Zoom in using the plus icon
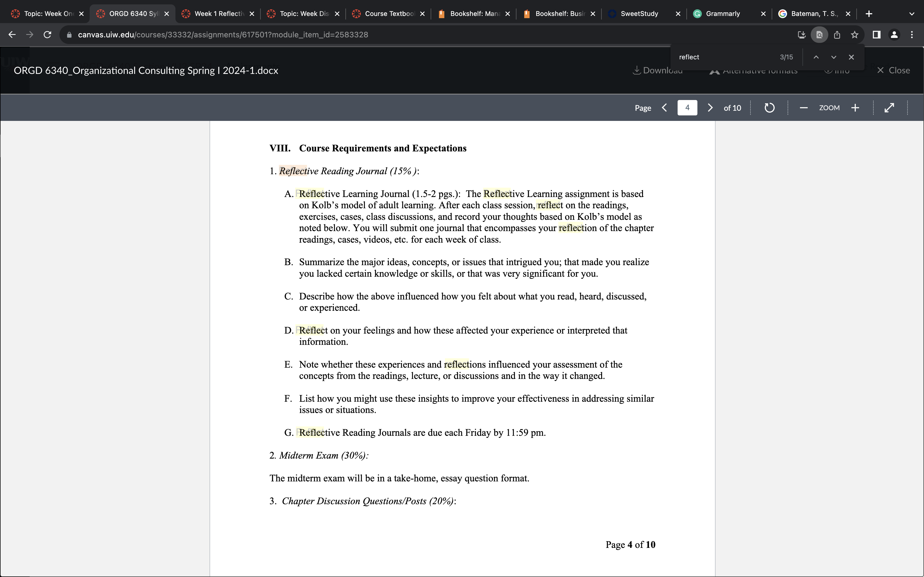Image resolution: width=924 pixels, height=577 pixels. point(855,108)
